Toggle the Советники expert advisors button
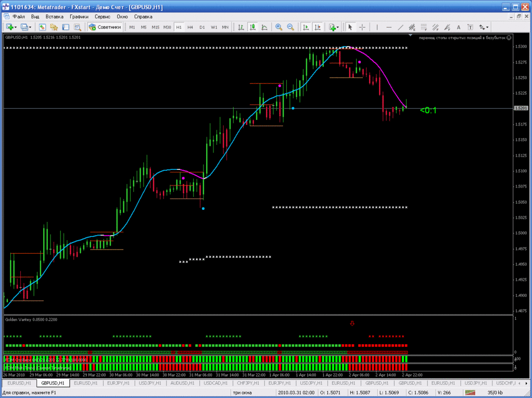 (105, 27)
